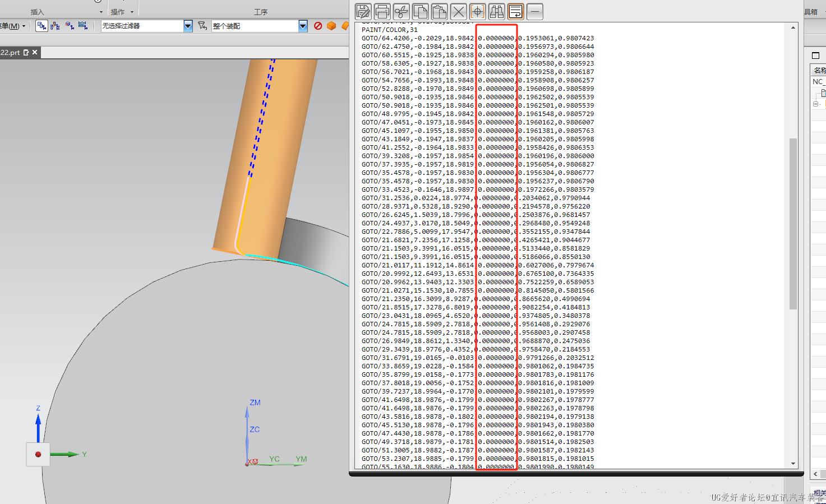Click the orange solid cube icon

[x=331, y=26]
